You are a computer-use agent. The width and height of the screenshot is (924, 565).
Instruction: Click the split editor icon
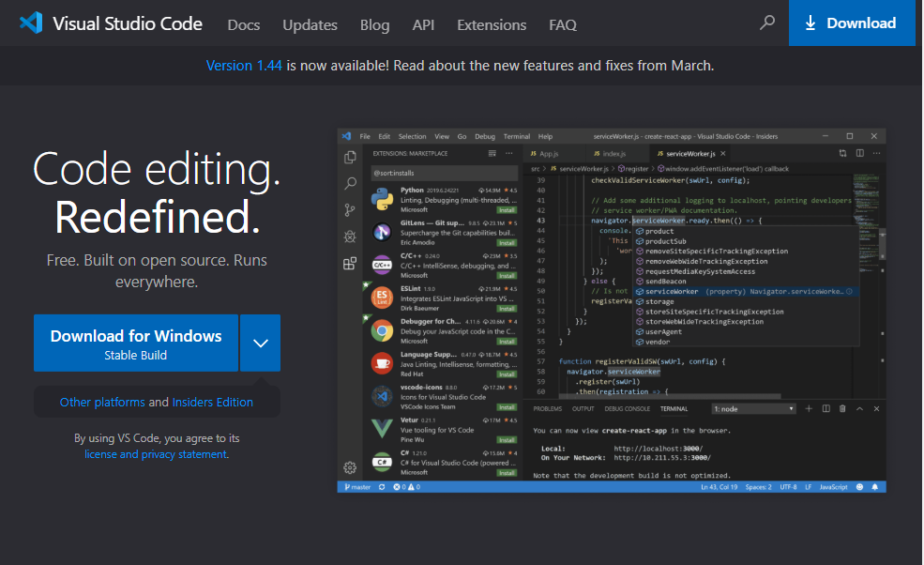[860, 153]
